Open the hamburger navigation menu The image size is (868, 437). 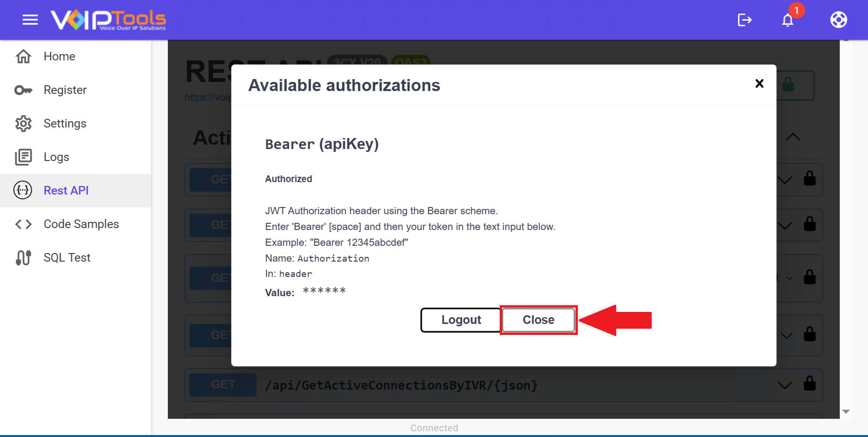pyautogui.click(x=30, y=20)
